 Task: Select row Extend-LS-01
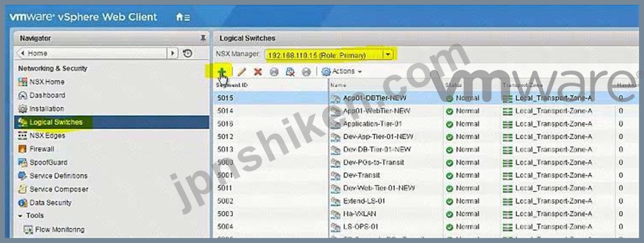coord(425,201)
